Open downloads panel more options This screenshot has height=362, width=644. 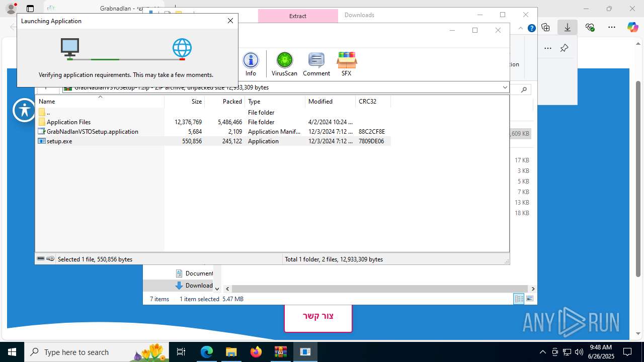[548, 48]
